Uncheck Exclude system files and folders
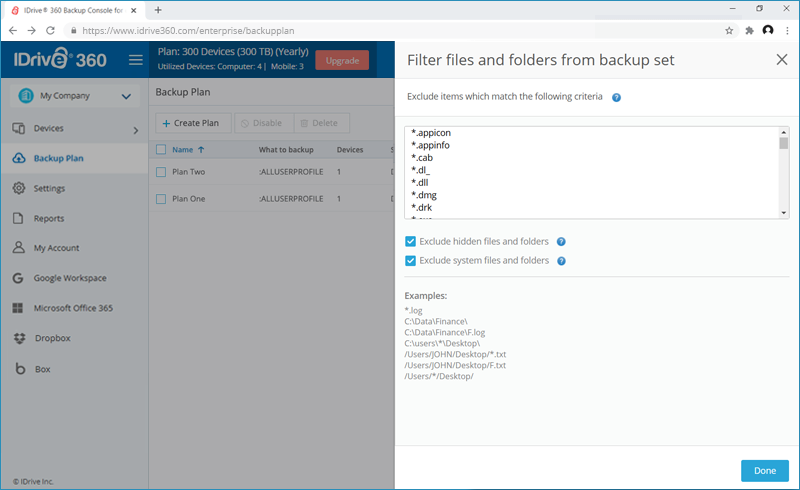 point(410,261)
